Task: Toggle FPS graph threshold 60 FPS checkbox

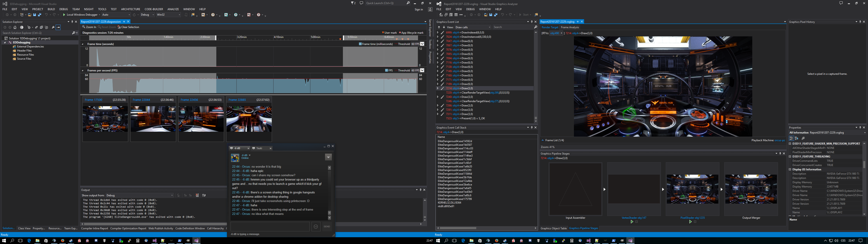Action: (x=422, y=70)
